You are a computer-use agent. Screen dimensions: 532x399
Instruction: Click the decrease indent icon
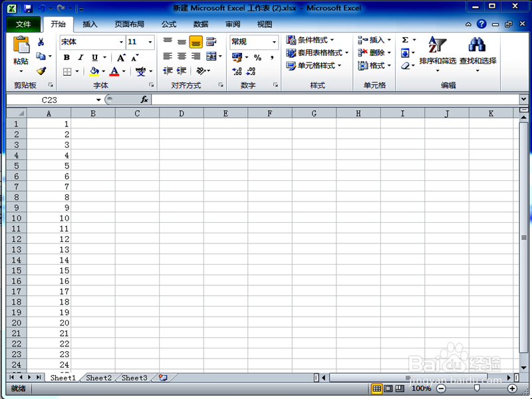pos(168,70)
